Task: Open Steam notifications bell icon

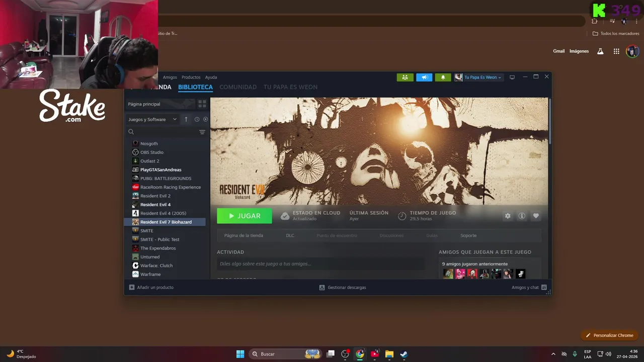Action: coord(443,77)
